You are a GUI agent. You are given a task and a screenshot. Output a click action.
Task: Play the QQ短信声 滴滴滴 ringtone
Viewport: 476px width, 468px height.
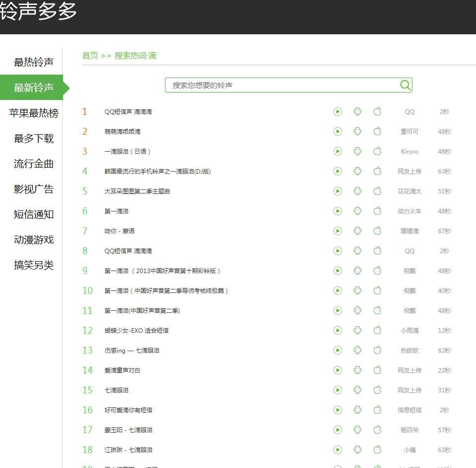(337, 111)
